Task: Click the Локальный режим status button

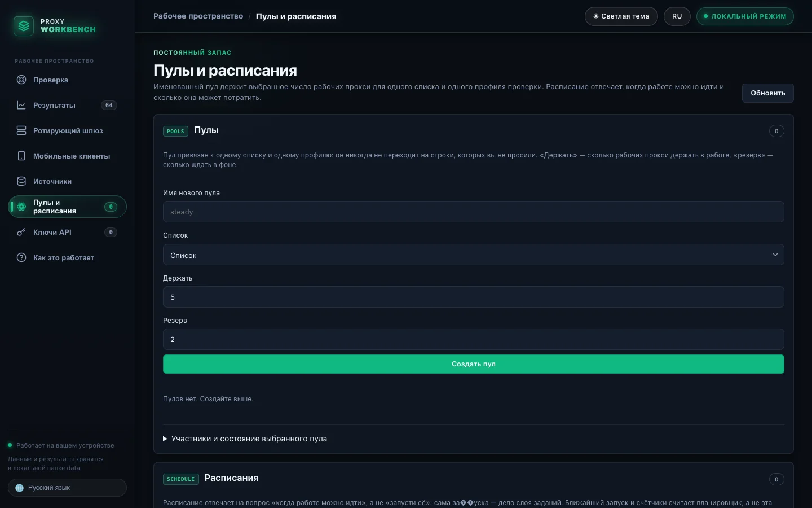Action: coord(745,16)
